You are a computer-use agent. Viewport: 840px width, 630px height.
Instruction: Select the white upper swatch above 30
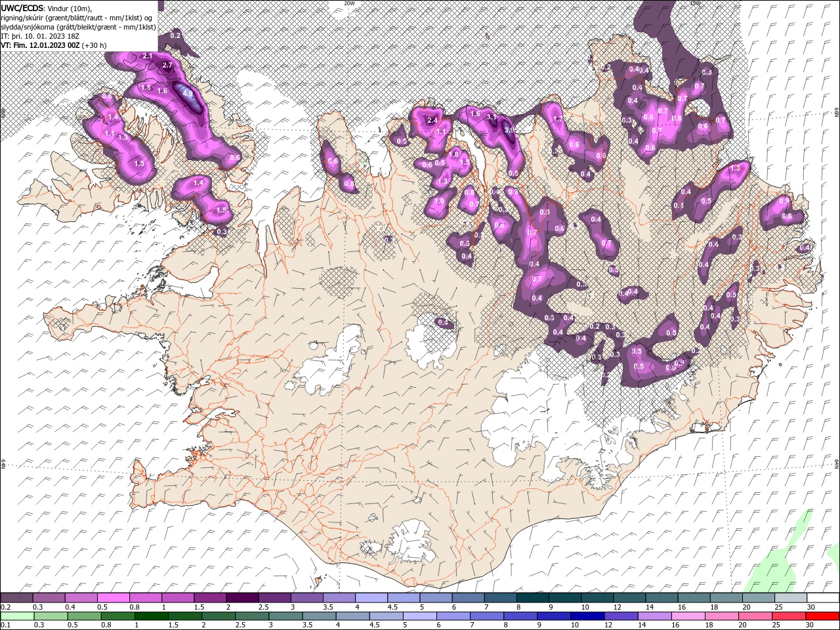point(824,598)
